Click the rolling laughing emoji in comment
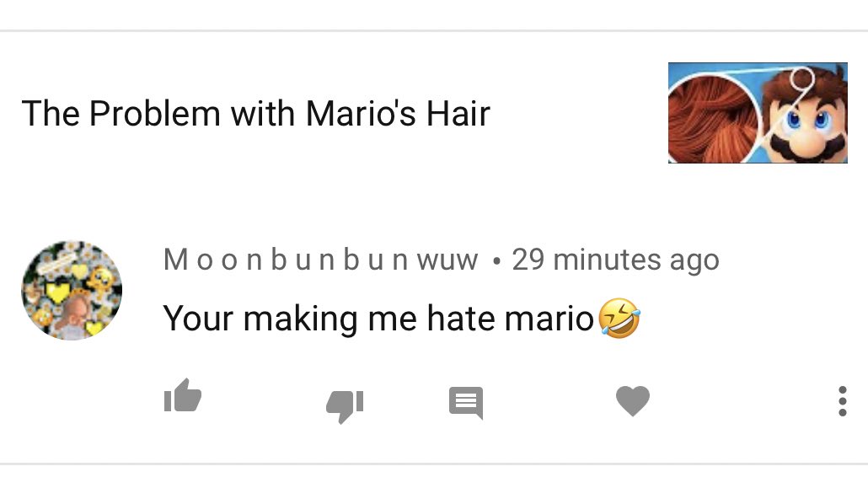Screen dimensions: 868x488 pyautogui.click(x=619, y=318)
